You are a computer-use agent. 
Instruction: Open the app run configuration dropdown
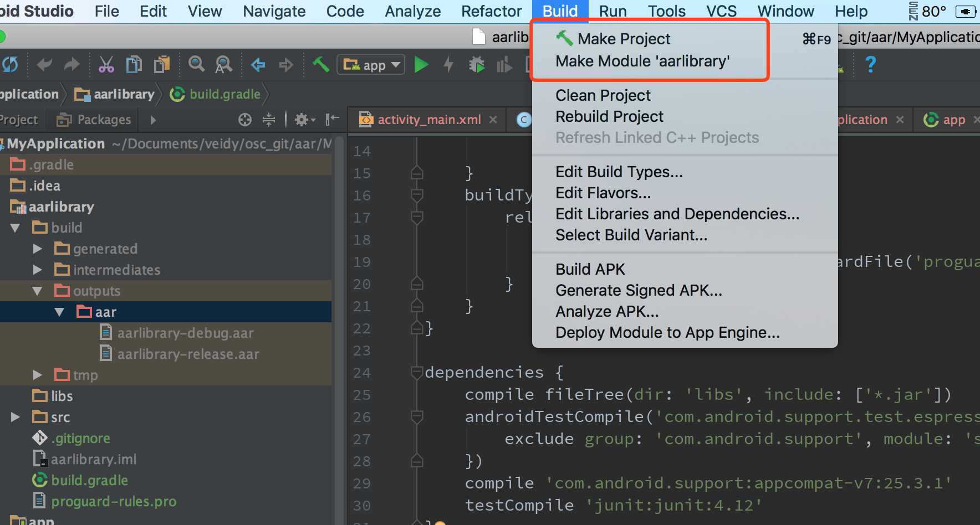371,65
